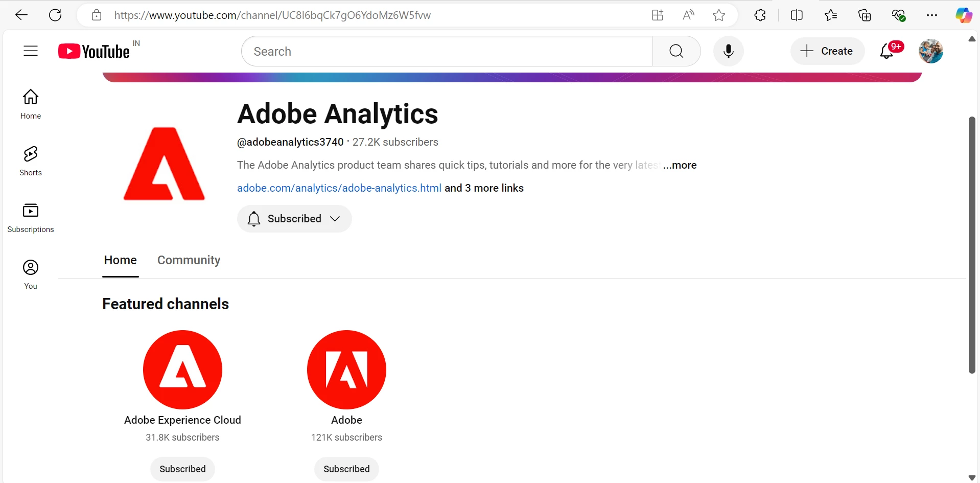Screen dimensions: 980x483
Task: Open the Create button
Action: click(827, 51)
